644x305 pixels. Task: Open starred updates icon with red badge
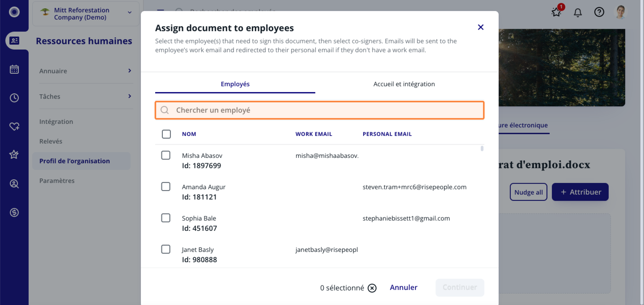(x=557, y=12)
